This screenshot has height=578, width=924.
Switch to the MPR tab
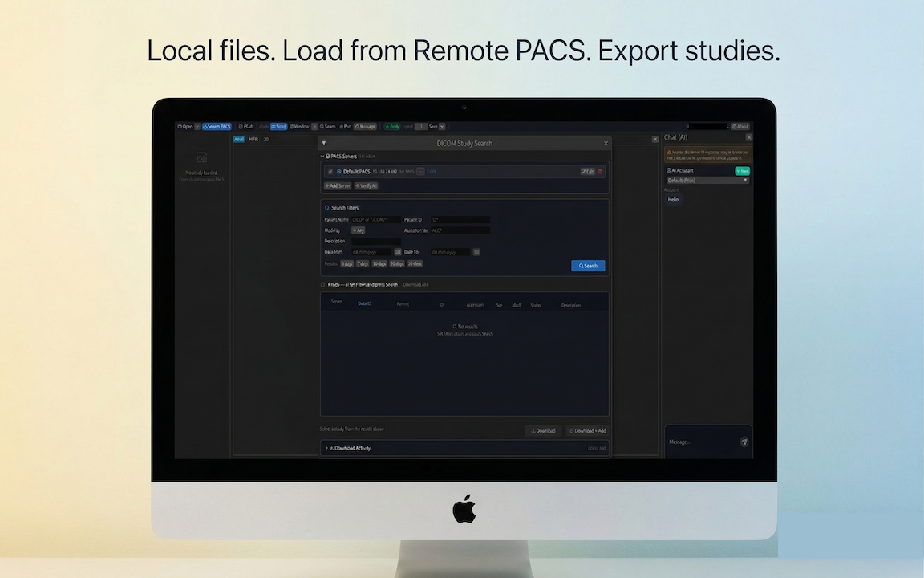click(253, 138)
